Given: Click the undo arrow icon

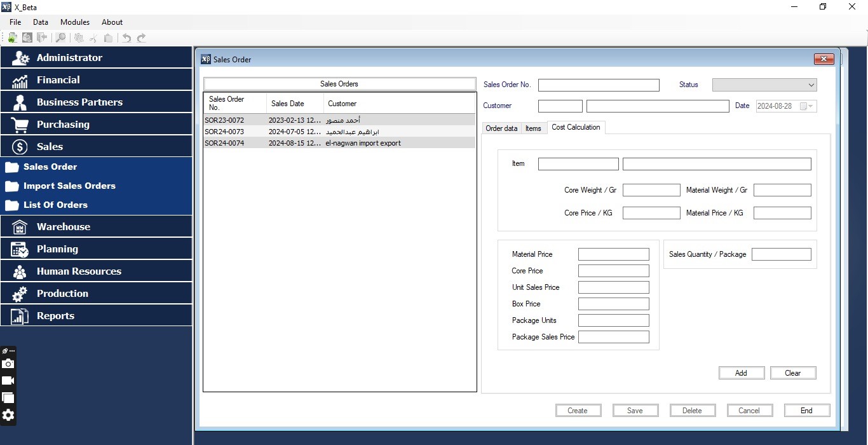Looking at the screenshot, I should pos(126,38).
